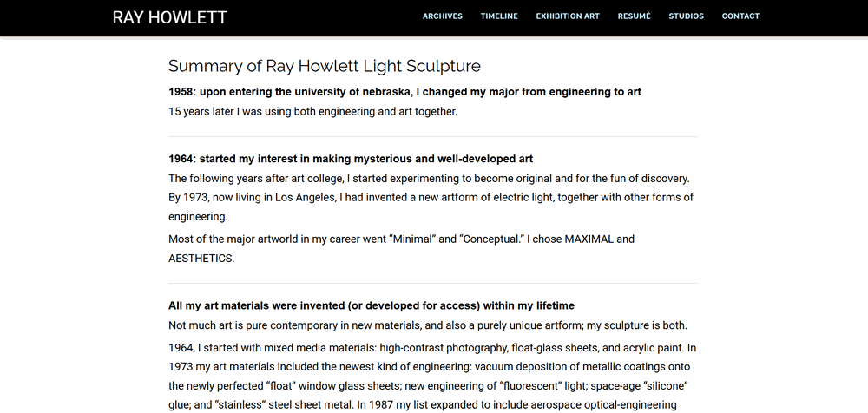Open the Exhibition Art section

pos(568,16)
